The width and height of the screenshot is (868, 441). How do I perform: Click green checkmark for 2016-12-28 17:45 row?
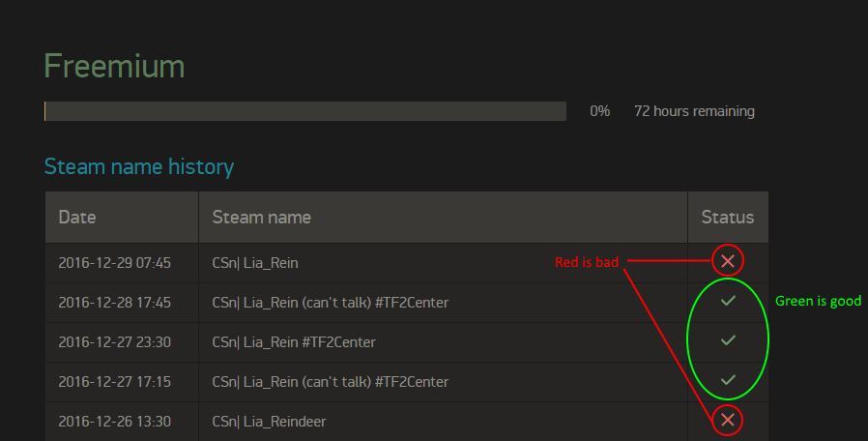728,301
